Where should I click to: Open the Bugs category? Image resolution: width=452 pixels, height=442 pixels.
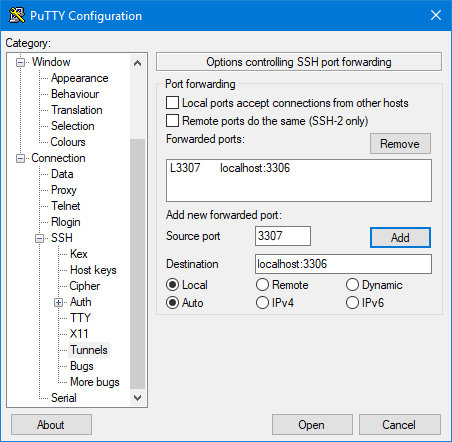click(x=82, y=366)
